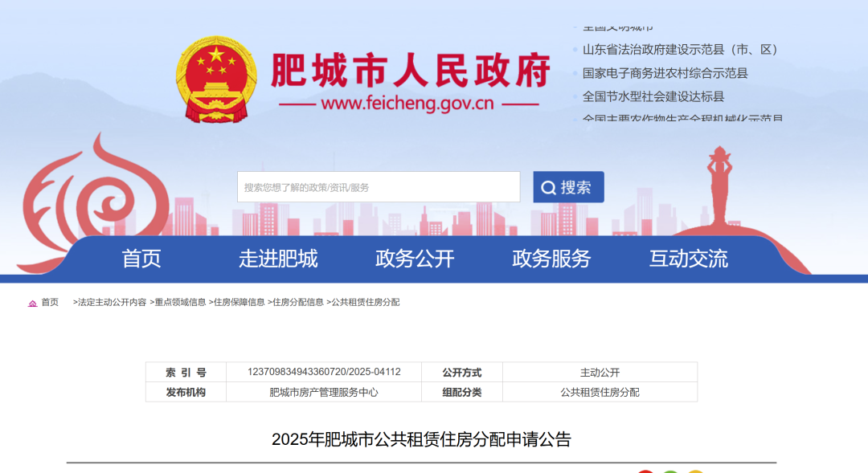Click the national emblem logo

pos(216,80)
